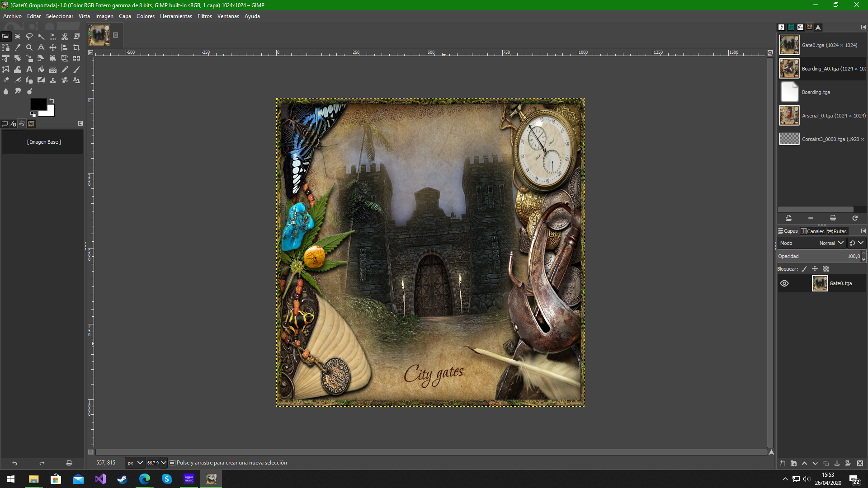Open ruler corner menu button
The height and width of the screenshot is (488, 868).
(x=90, y=53)
